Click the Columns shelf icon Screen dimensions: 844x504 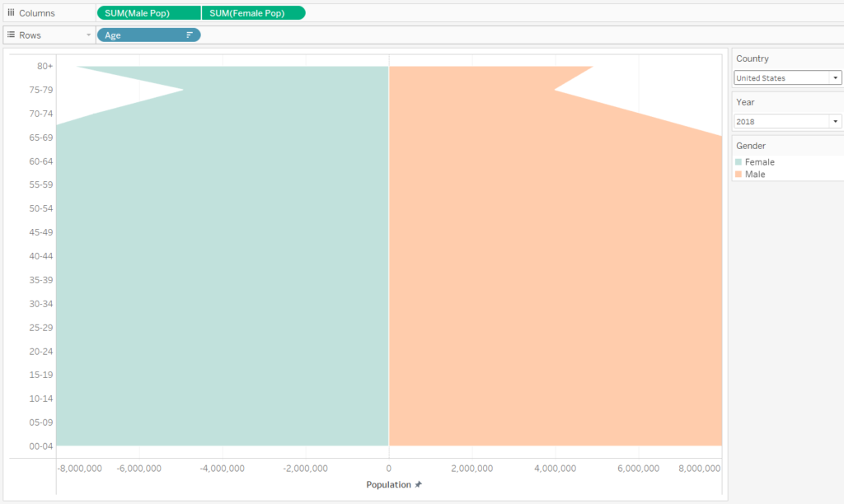(11, 12)
